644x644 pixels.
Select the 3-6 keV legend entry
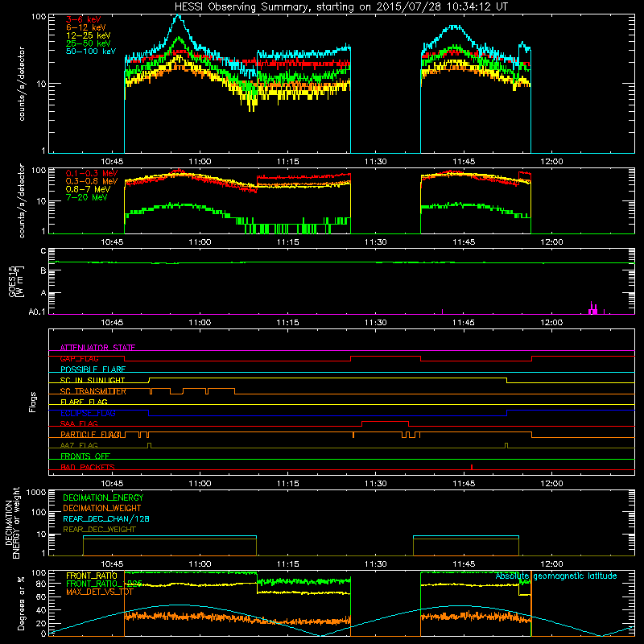pyautogui.click(x=84, y=19)
